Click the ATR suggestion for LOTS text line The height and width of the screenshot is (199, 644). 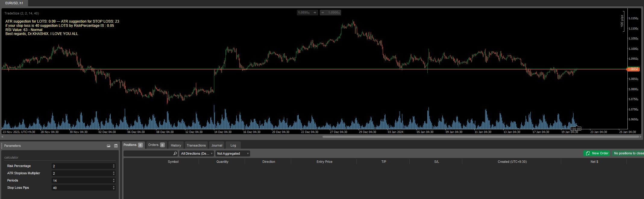62,21
